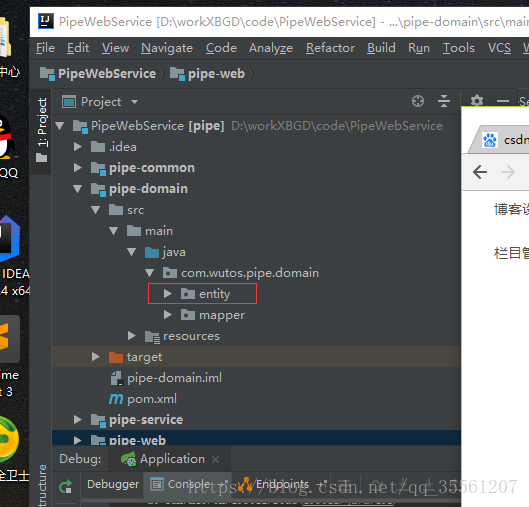Expand the .idea folder
This screenshot has width=529, height=507.
point(78,147)
